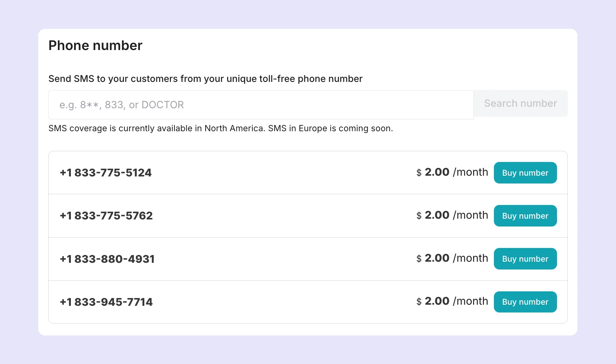The height and width of the screenshot is (364, 616).
Task: Select phone number +1 833-945-7714
Action: click(106, 302)
